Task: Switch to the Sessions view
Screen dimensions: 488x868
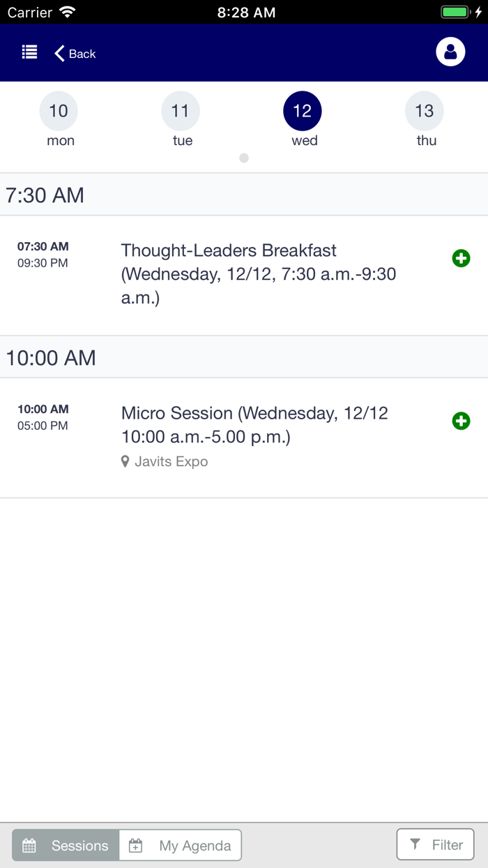Action: coord(66,845)
